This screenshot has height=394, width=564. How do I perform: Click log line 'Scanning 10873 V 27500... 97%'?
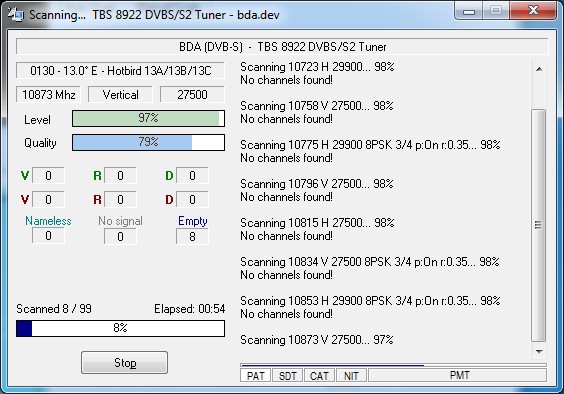click(317, 340)
